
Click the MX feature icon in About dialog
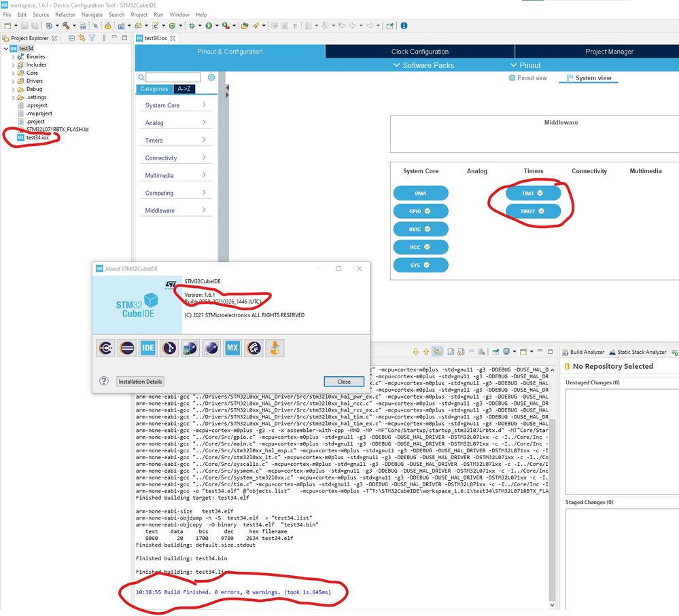(232, 348)
